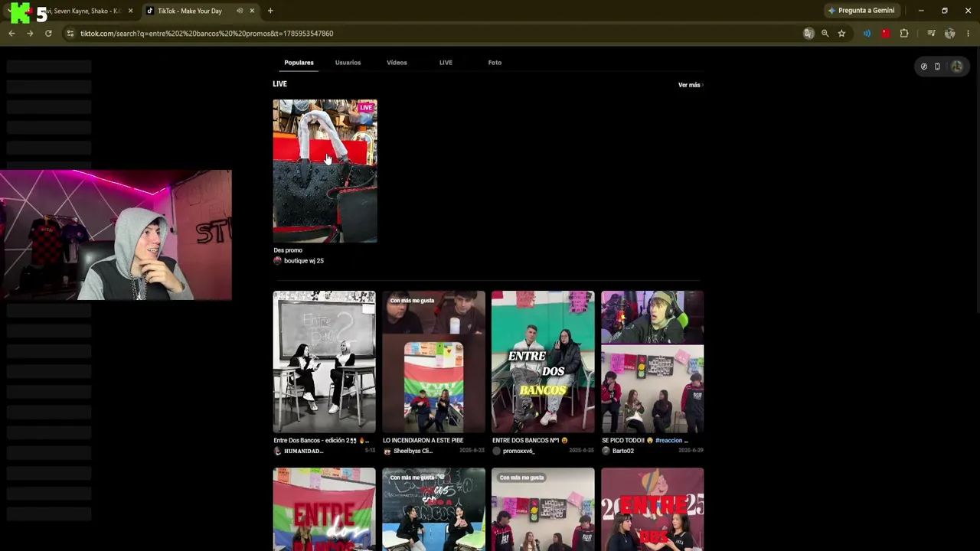Click the address bar URL field
This screenshot has height=551, width=980.
point(436,34)
